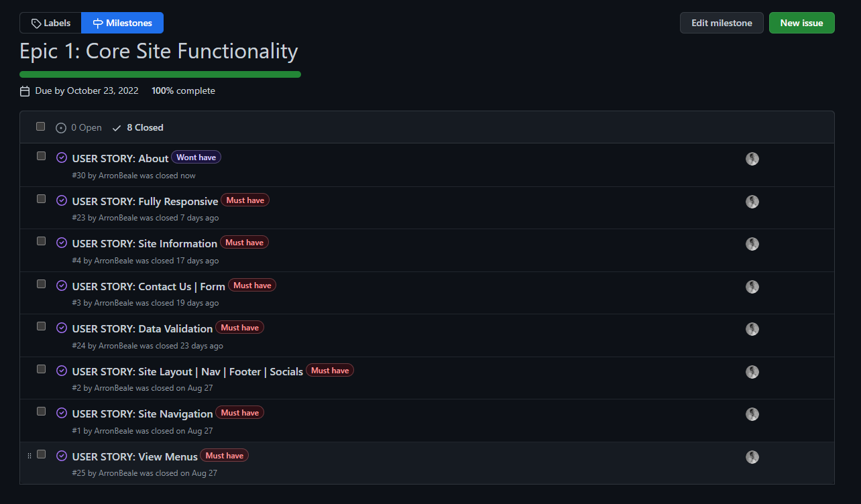Open the Milestones tab
The image size is (861, 504).
[x=122, y=23]
